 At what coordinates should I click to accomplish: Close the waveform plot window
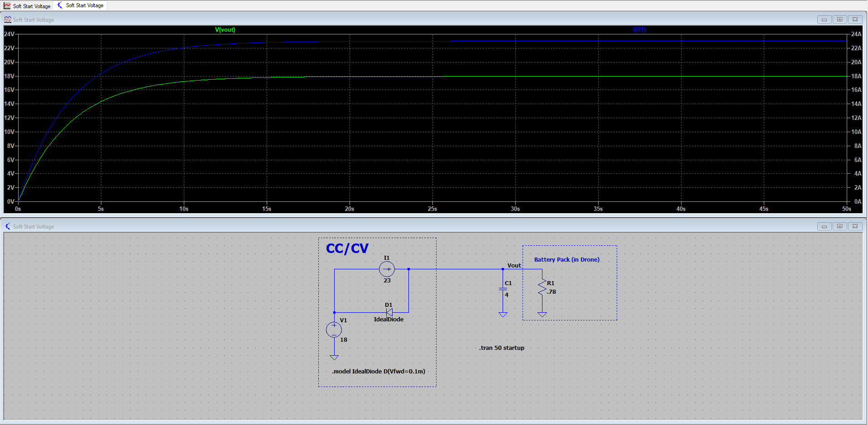[x=855, y=19]
